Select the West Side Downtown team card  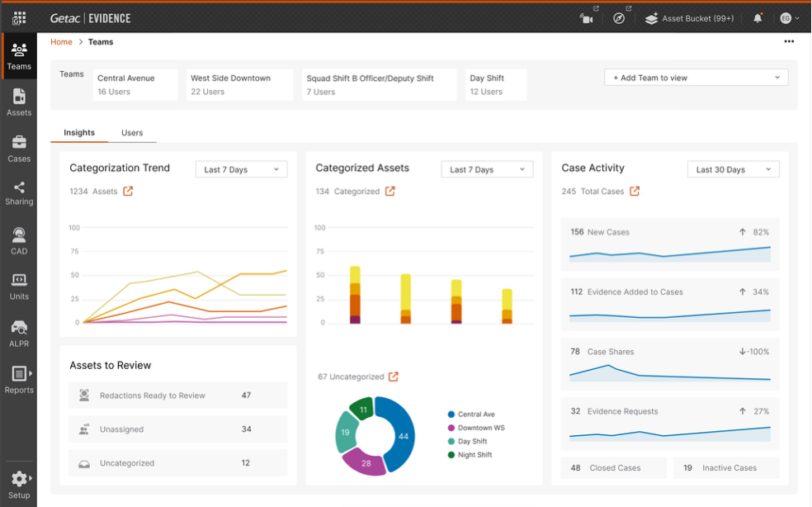pyautogui.click(x=239, y=84)
